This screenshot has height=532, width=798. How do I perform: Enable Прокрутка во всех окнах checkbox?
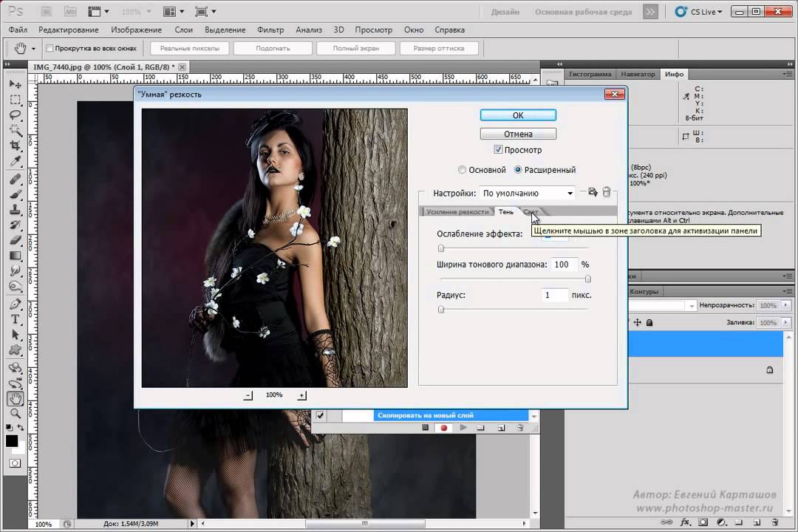click(x=50, y=48)
